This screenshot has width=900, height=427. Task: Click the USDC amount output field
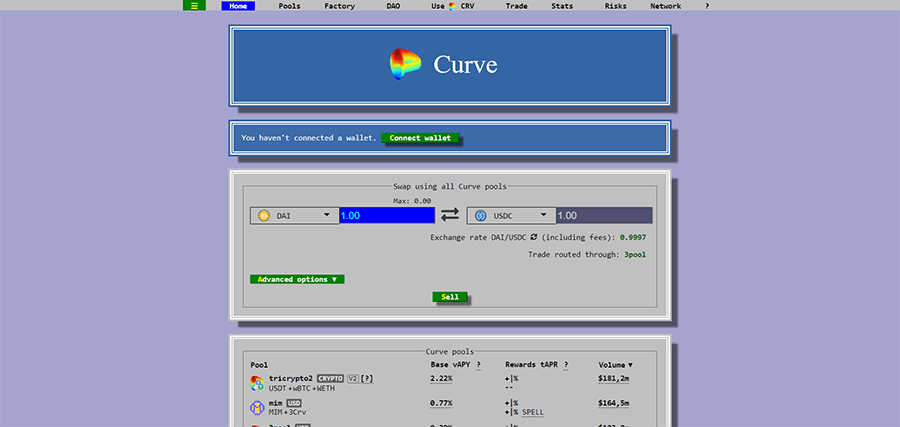coord(604,216)
